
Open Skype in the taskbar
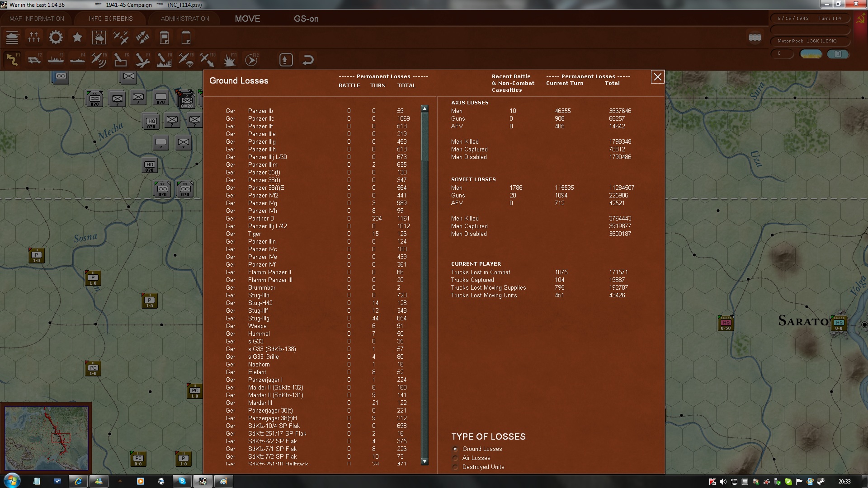182,481
